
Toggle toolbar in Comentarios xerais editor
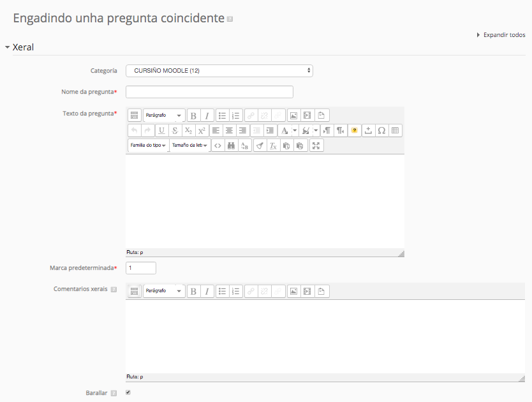(135, 291)
